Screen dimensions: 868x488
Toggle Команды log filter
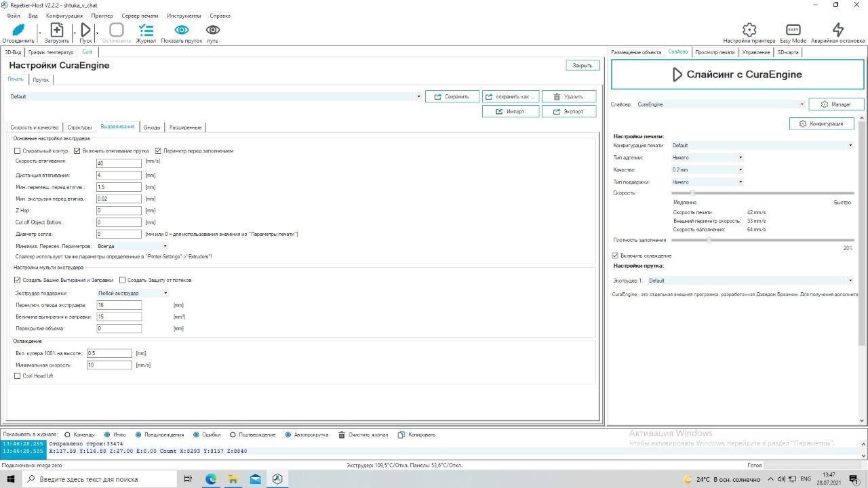point(68,434)
